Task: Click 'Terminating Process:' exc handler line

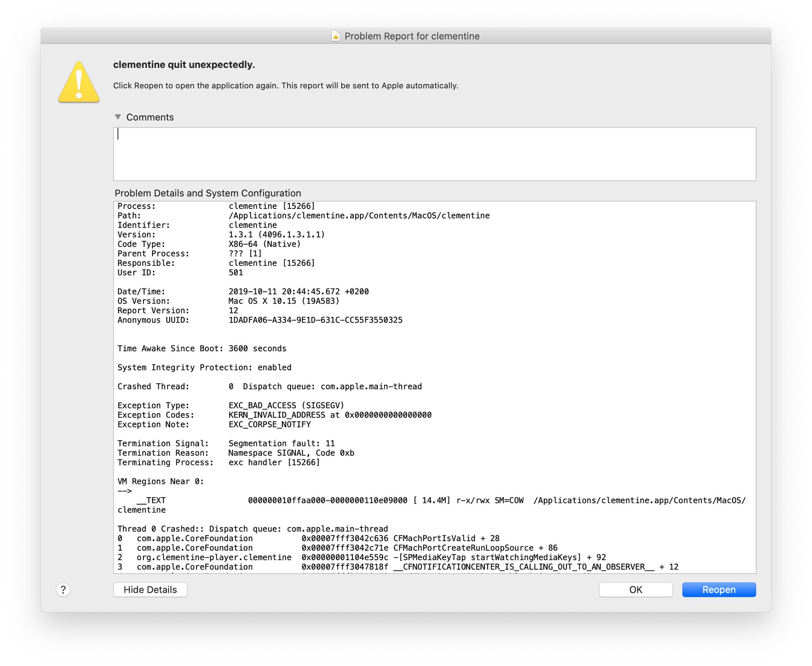Action: [x=218, y=463]
